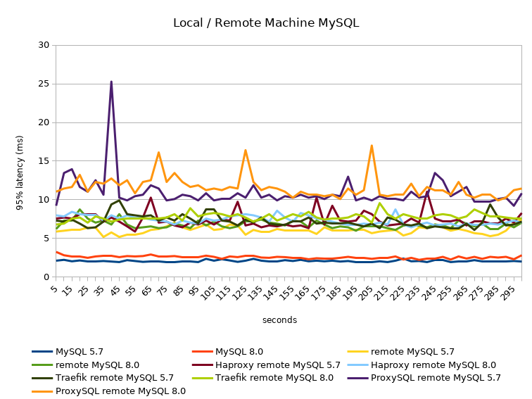Select the yellow legend swatch beside 'remote MySQL 5.7'

(360, 351)
